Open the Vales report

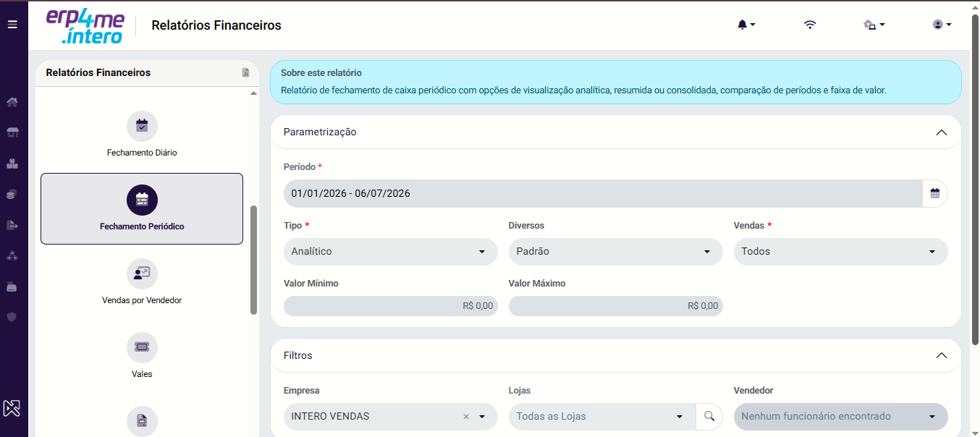point(142,356)
